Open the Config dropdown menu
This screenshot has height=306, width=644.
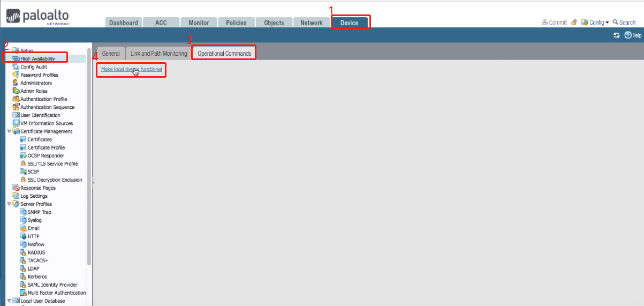595,23
